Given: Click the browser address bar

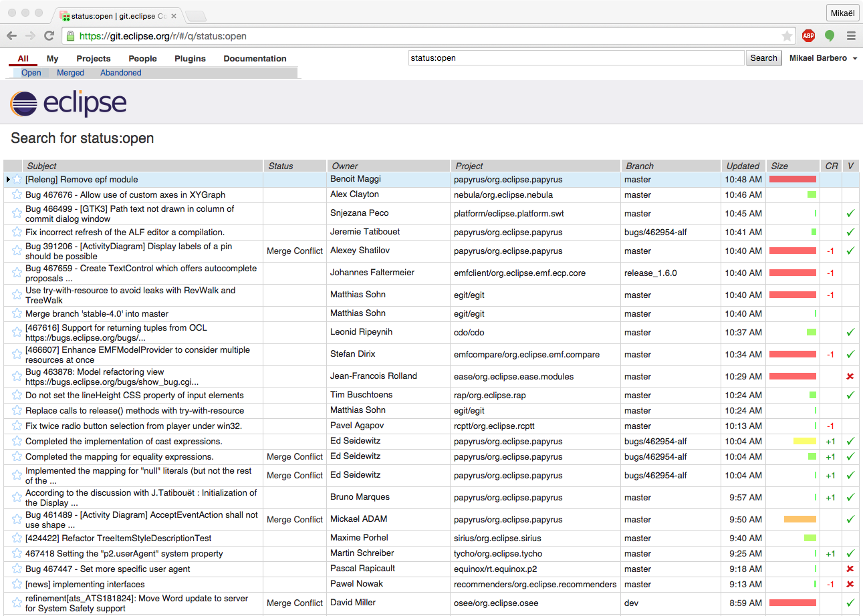Looking at the screenshot, I should pyautogui.click(x=428, y=36).
